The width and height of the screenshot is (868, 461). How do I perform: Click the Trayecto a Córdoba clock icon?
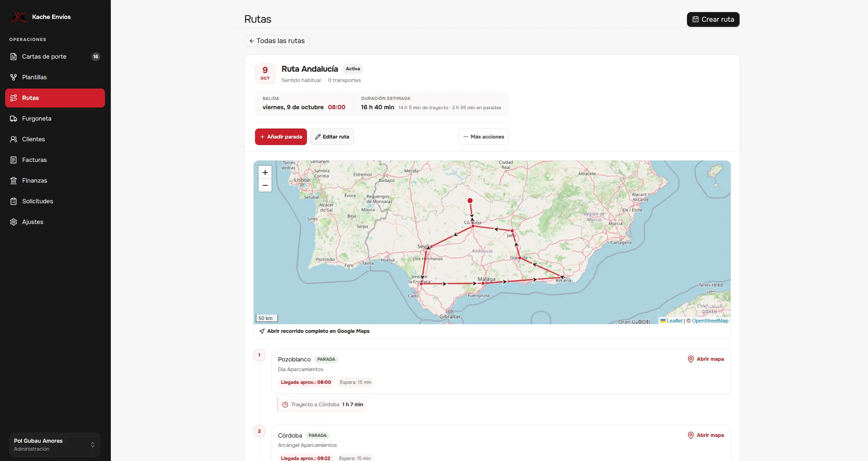point(285,405)
